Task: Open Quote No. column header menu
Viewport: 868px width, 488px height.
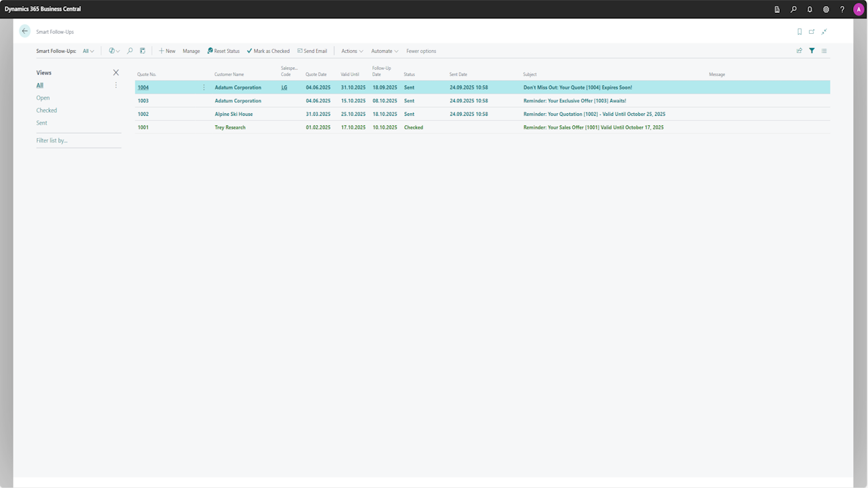Action: (x=146, y=74)
